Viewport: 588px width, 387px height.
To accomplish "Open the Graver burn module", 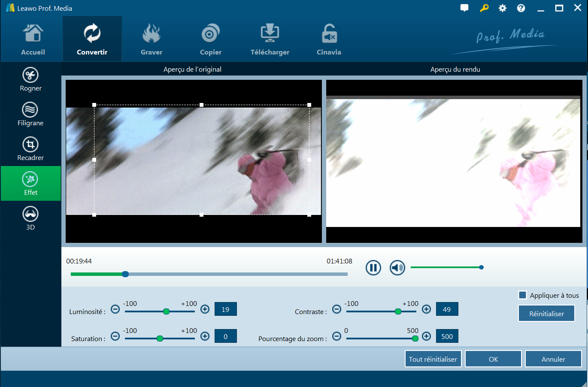I will (152, 40).
